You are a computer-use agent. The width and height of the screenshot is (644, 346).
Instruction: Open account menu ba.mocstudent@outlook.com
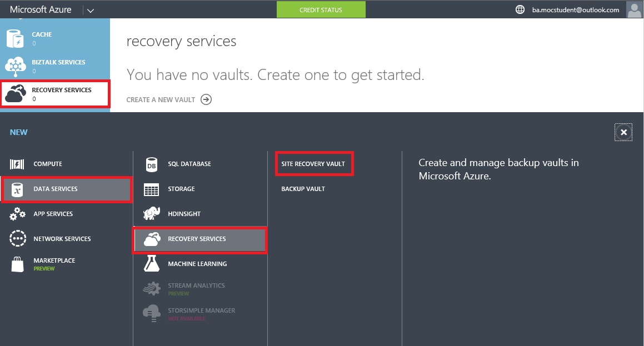pos(576,10)
